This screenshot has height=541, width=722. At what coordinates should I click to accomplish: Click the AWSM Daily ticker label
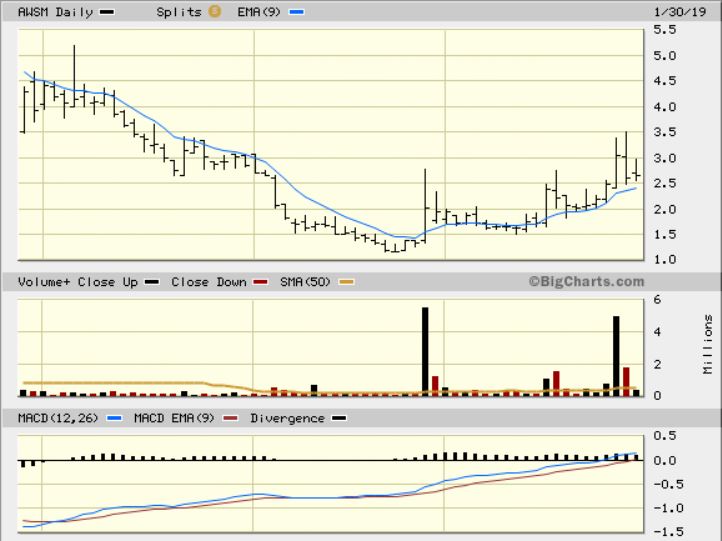[x=55, y=13]
